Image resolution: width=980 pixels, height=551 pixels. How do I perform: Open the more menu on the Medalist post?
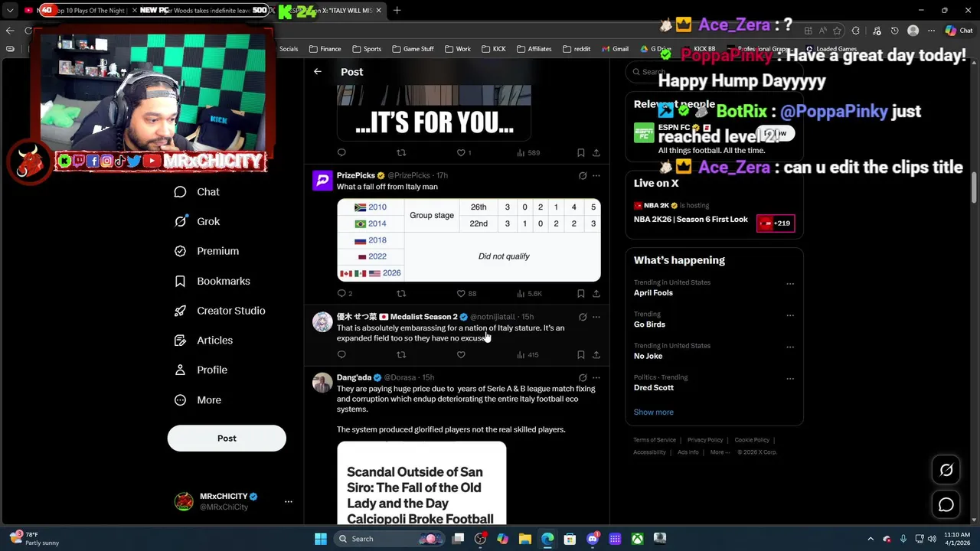(x=596, y=317)
